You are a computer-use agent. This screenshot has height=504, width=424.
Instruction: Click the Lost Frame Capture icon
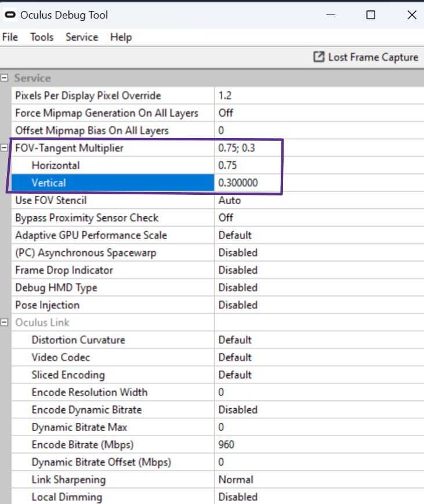point(319,57)
